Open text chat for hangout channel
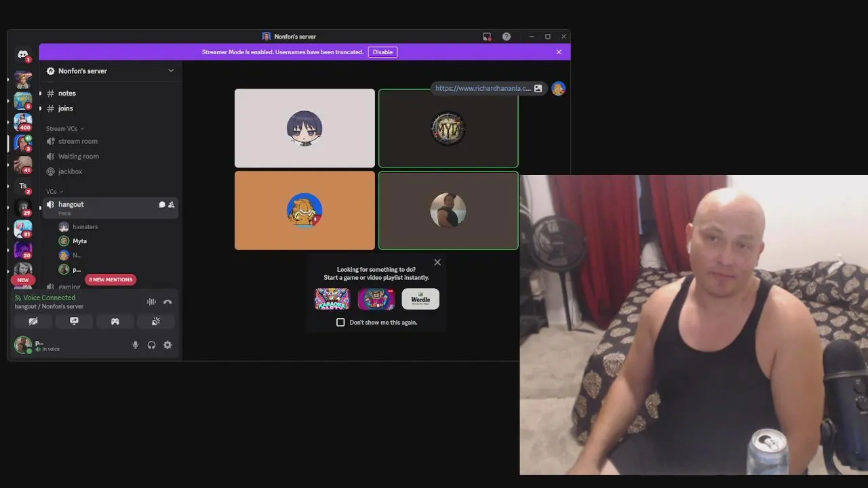The image size is (868, 488). tap(161, 205)
